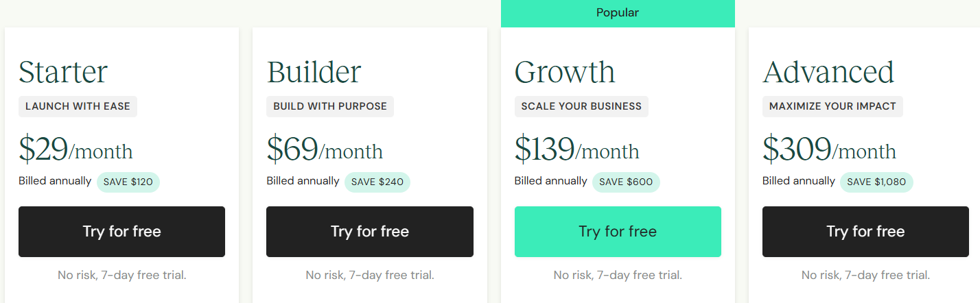Begin the Advanced plan free trial

pos(865,232)
